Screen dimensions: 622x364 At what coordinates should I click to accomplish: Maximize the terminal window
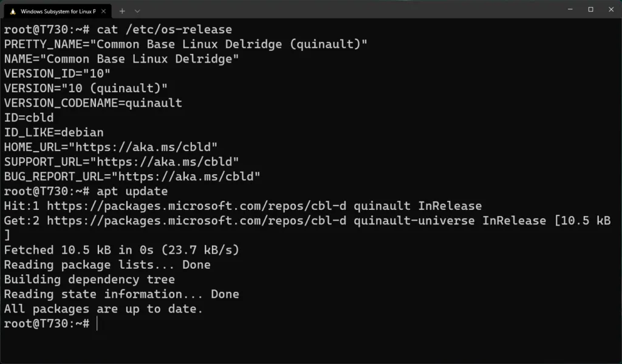[590, 9]
